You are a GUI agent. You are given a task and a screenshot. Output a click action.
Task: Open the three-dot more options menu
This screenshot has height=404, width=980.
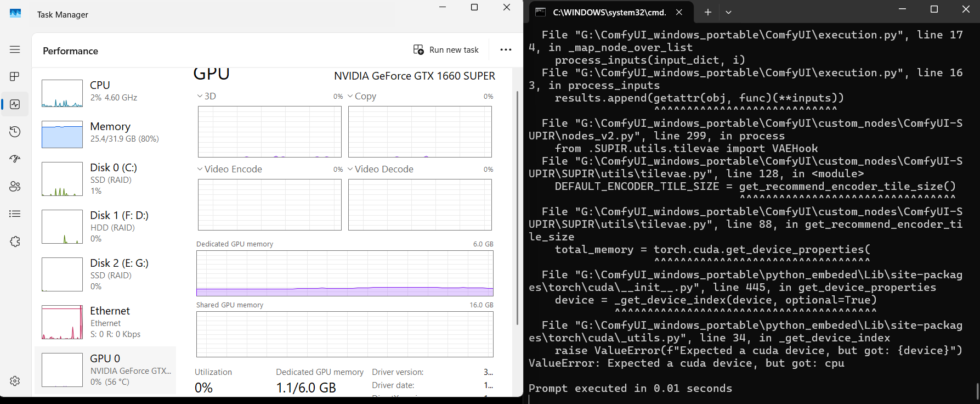tap(506, 50)
